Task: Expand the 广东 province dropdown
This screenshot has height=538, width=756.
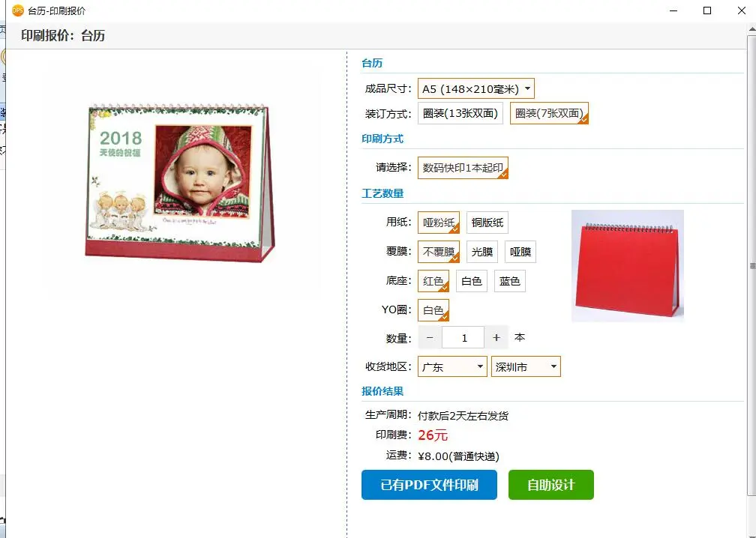Action: click(x=452, y=366)
